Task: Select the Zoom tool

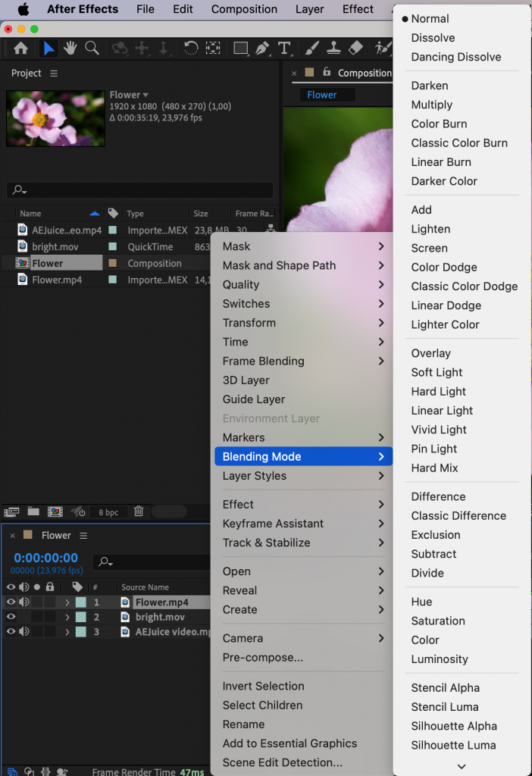Action: pyautogui.click(x=92, y=48)
